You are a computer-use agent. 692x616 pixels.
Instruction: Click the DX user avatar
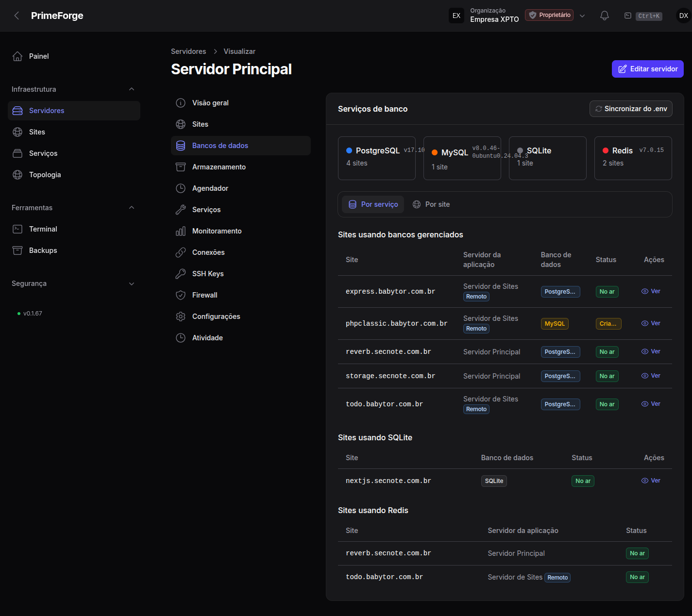click(x=683, y=16)
